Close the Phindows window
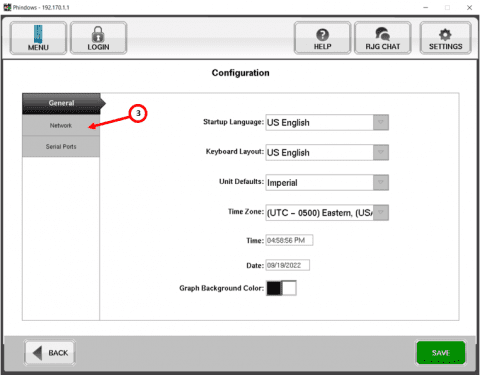 click(469, 7)
